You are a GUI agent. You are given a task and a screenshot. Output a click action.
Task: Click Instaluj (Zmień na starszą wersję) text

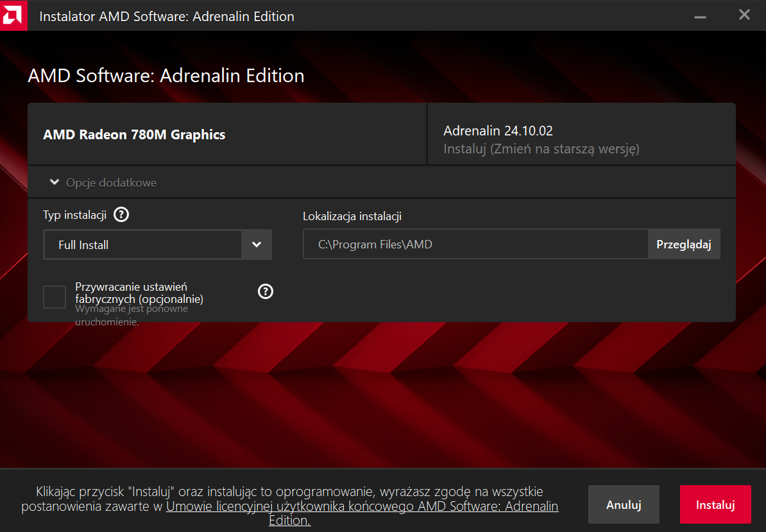tap(541, 149)
